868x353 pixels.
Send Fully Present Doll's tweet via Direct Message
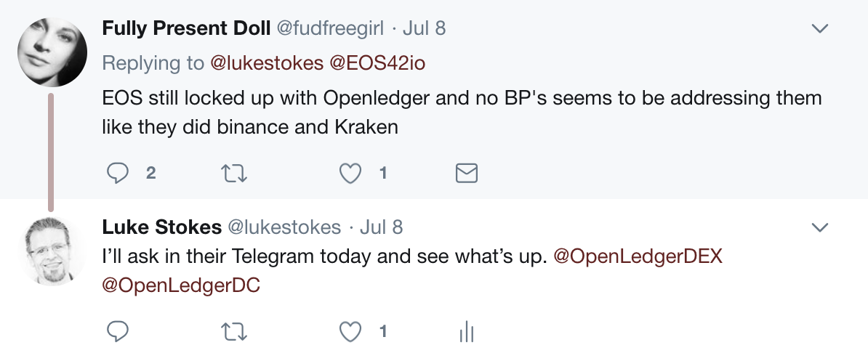click(x=466, y=173)
